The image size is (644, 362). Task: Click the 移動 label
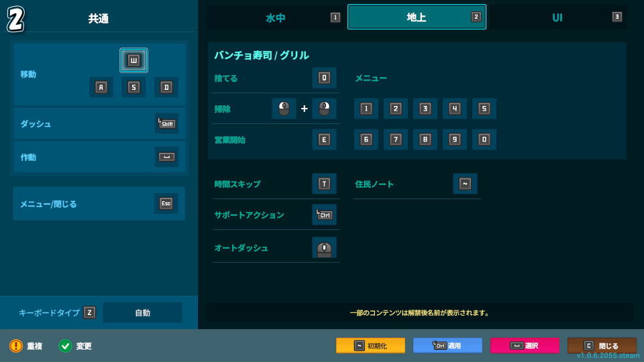(x=28, y=74)
